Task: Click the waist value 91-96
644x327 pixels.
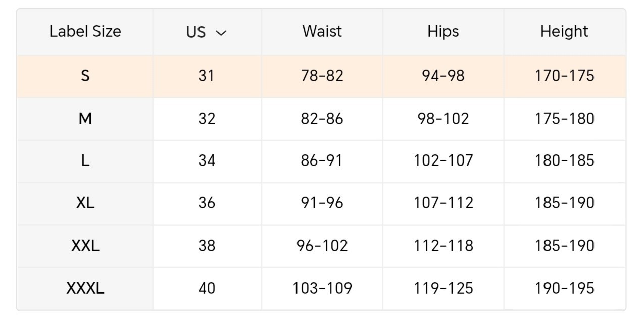Action: click(322, 203)
